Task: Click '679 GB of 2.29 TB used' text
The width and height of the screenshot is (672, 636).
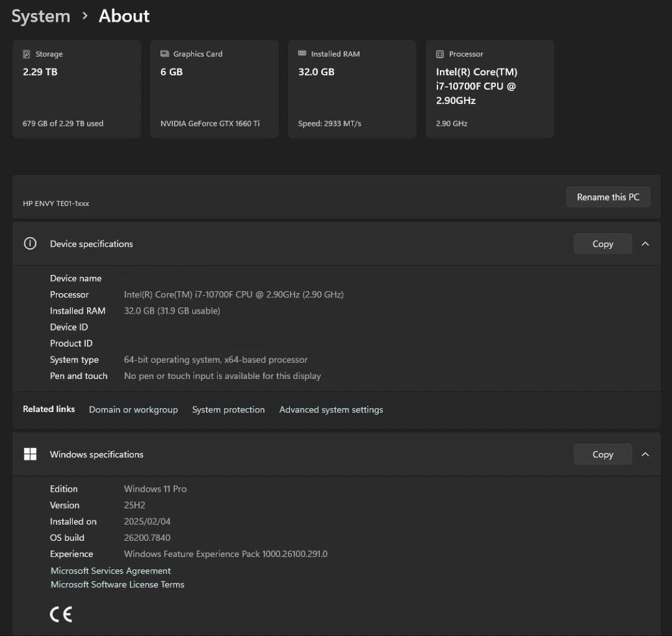Action: click(x=63, y=123)
